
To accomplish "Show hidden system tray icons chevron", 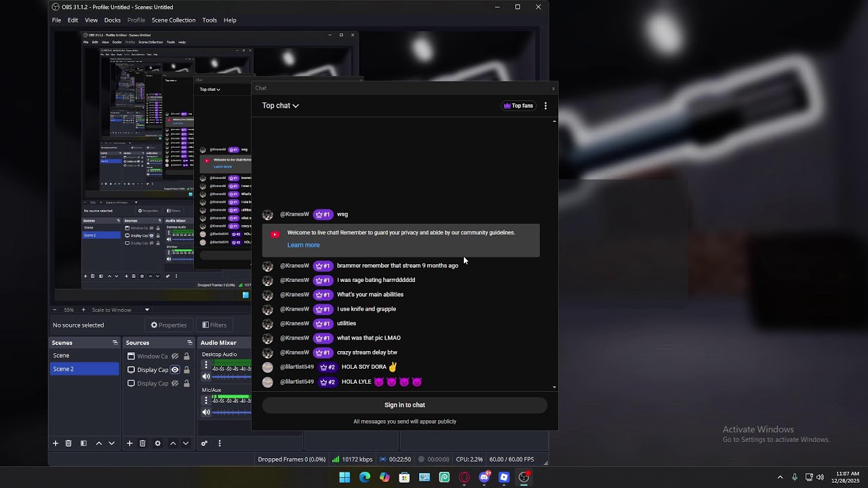I will click(x=780, y=477).
